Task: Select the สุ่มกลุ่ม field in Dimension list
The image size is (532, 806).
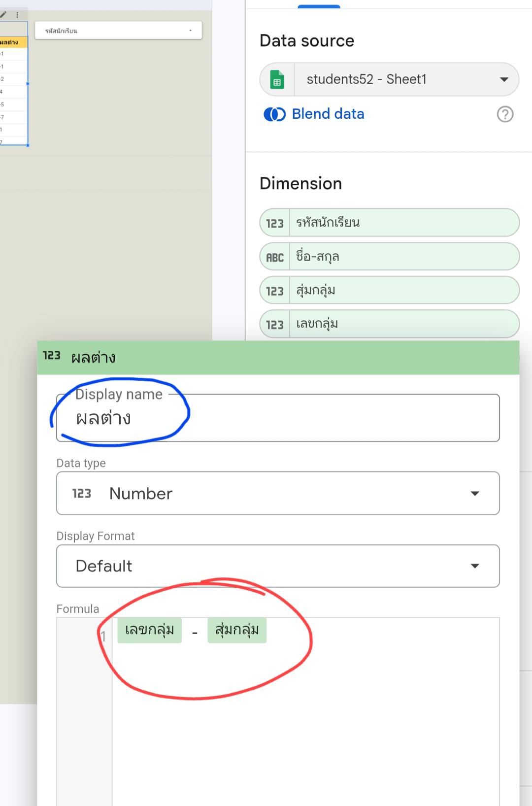Action: tap(403, 291)
